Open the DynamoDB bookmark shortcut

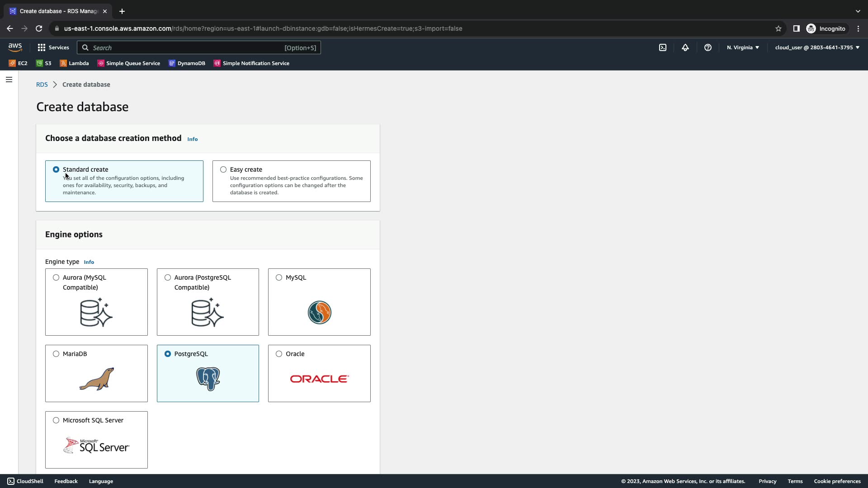187,63
